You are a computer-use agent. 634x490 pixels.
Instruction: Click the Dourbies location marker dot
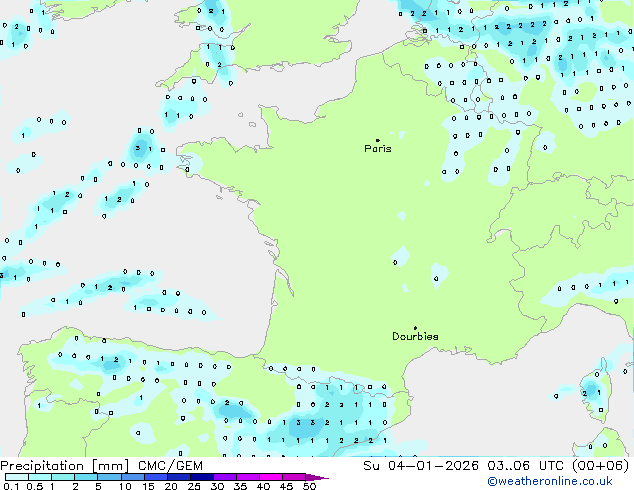pos(415,328)
